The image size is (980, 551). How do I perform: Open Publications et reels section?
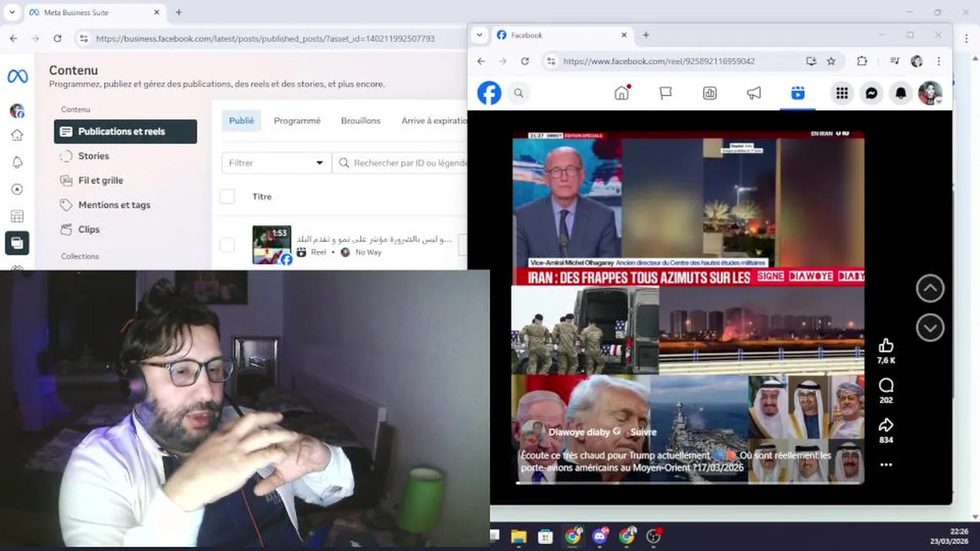click(126, 132)
